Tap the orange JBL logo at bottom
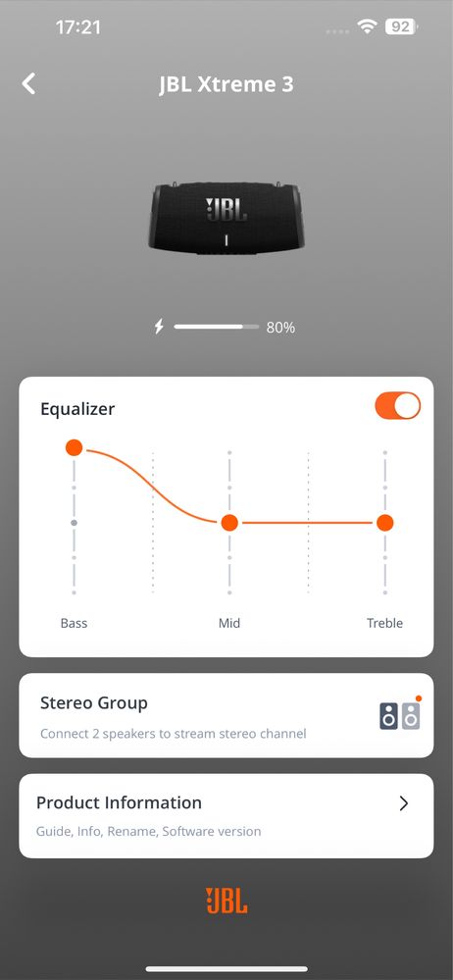453x980 pixels. tap(226, 901)
